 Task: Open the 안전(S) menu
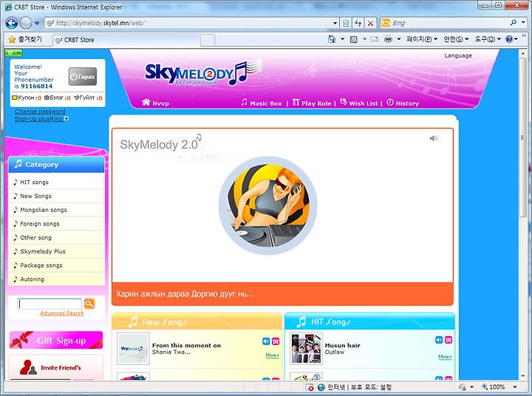pyautogui.click(x=456, y=39)
